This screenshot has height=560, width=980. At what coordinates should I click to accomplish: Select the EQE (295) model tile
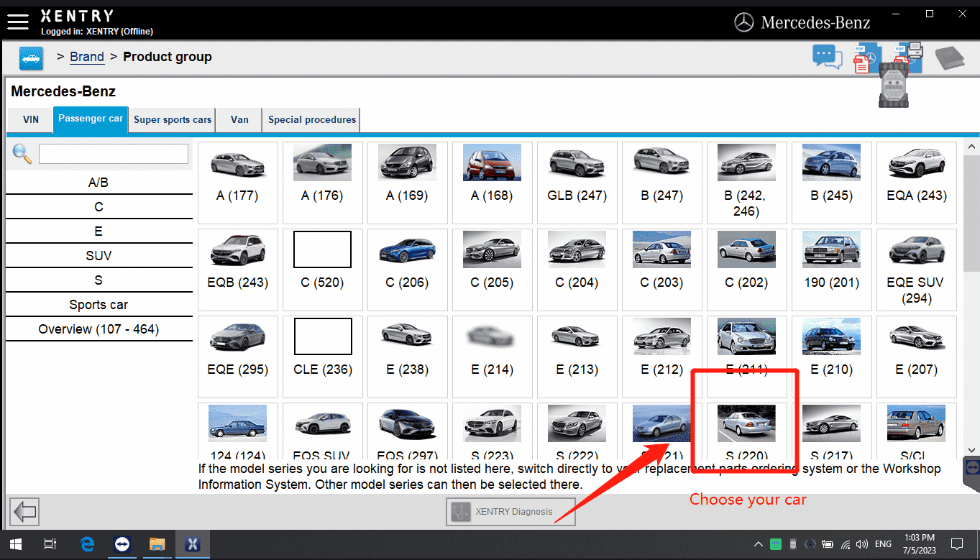[x=237, y=357]
